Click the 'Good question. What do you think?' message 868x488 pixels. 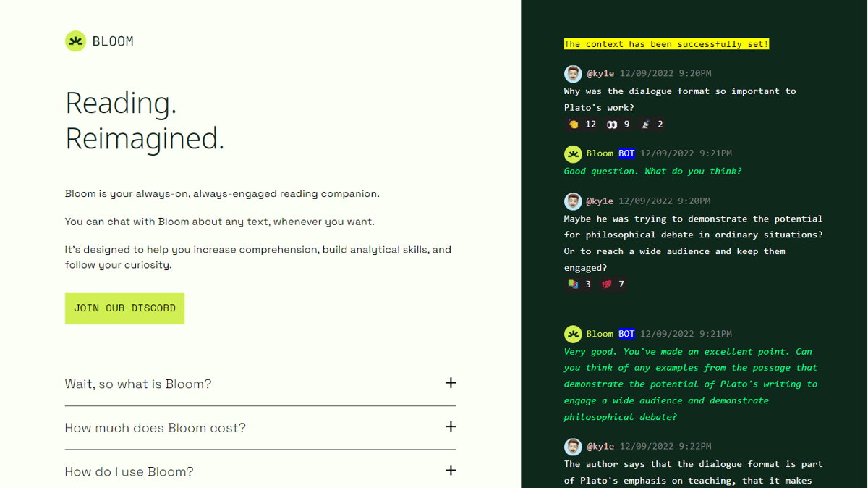(652, 172)
